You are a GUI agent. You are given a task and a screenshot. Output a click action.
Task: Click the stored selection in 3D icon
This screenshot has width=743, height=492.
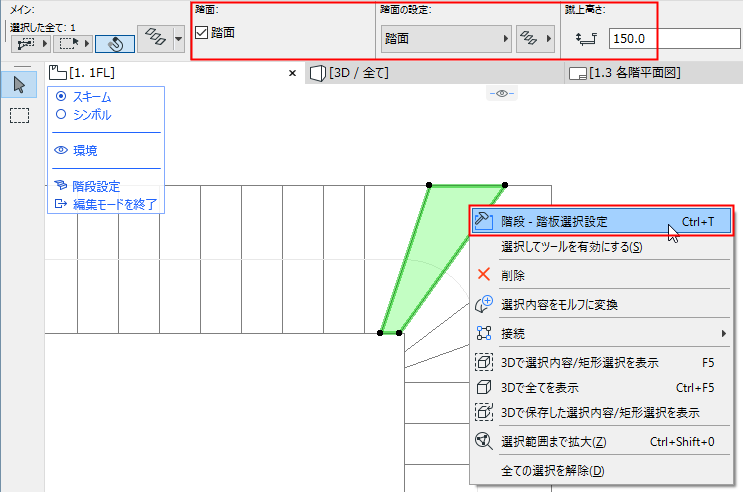[484, 412]
